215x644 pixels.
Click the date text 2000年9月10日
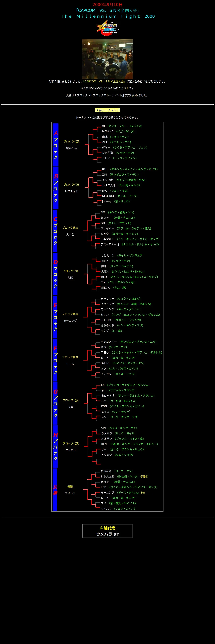pyautogui.click(x=107, y=5)
